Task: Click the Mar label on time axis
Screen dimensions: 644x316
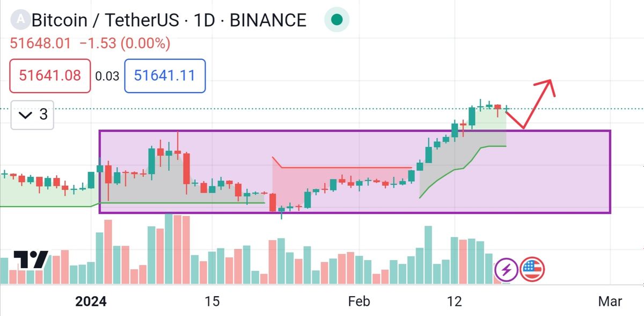Action: (610, 301)
